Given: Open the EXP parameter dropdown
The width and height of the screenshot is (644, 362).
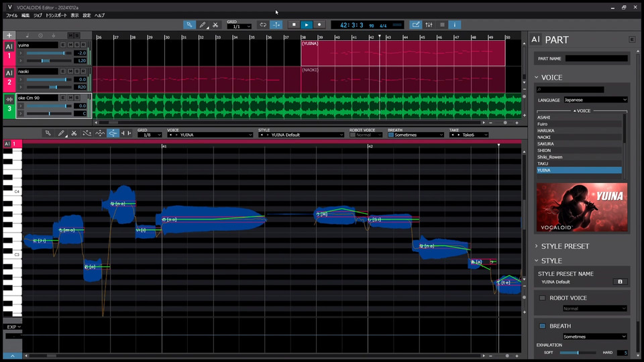Looking at the screenshot, I should click(13, 326).
